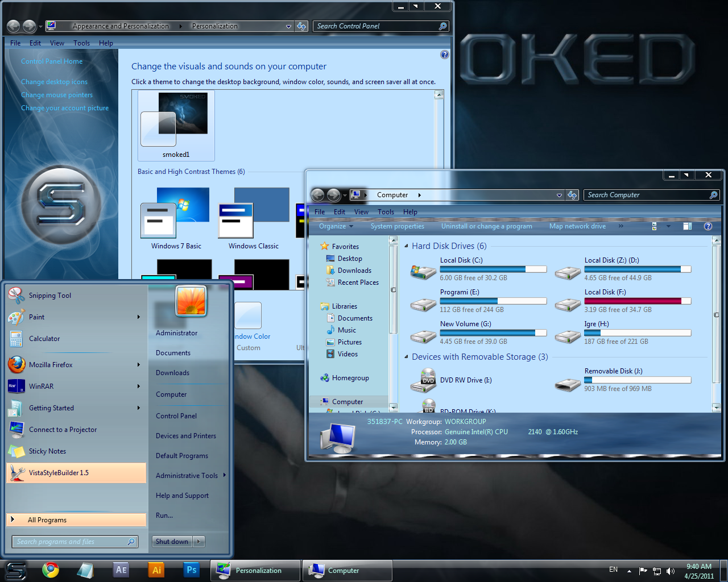Open Sticky Notes from Start menu
728x582 pixels.
[x=76, y=451]
